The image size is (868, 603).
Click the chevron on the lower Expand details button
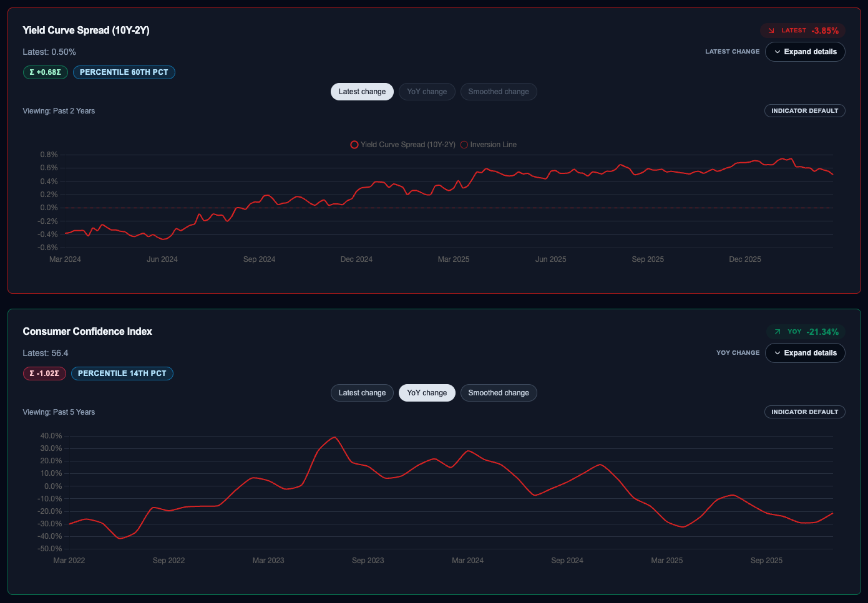pyautogui.click(x=778, y=353)
